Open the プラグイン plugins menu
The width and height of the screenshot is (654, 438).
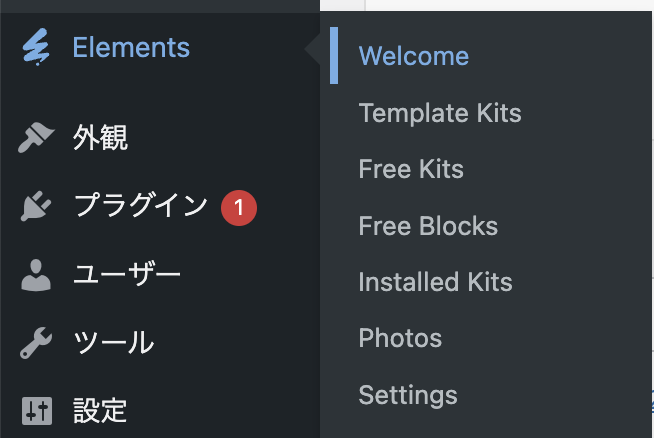point(160,206)
